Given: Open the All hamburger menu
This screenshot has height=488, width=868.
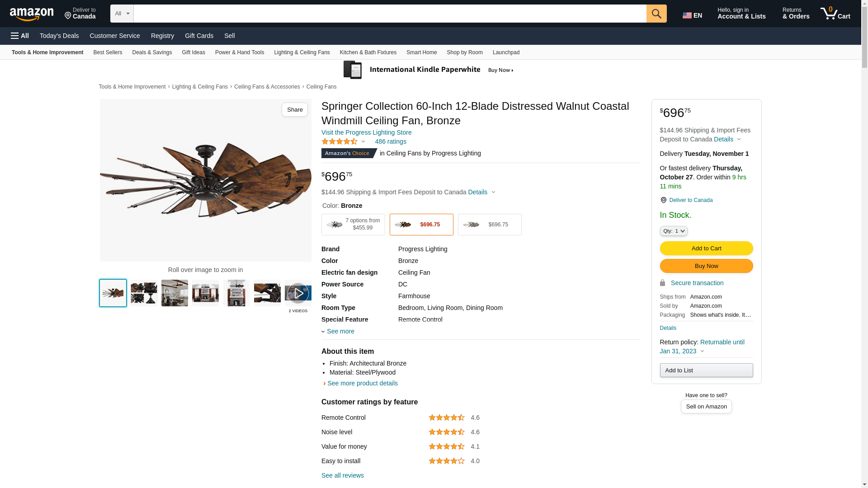Looking at the screenshot, I should [x=20, y=36].
